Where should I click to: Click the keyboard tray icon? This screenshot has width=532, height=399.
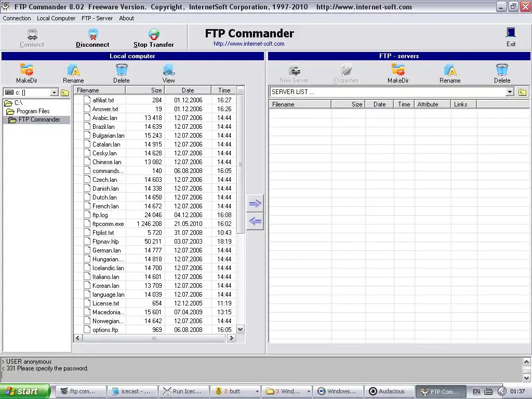488,392
